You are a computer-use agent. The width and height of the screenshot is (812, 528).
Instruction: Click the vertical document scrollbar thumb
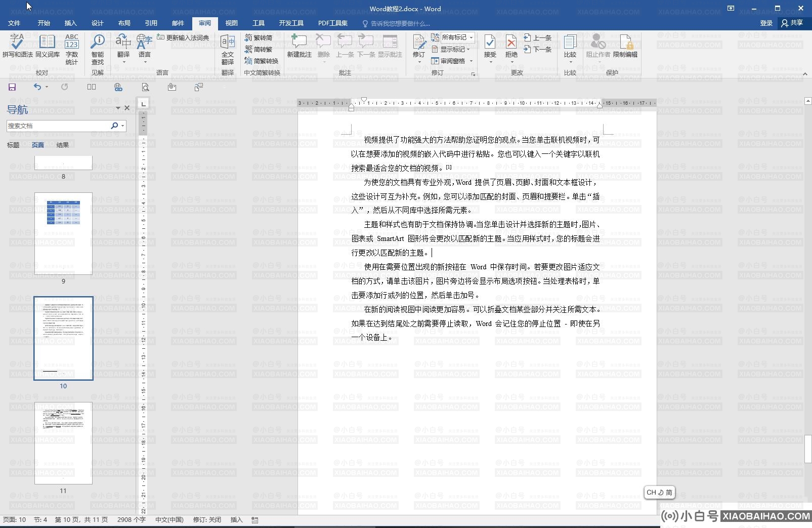808,449
